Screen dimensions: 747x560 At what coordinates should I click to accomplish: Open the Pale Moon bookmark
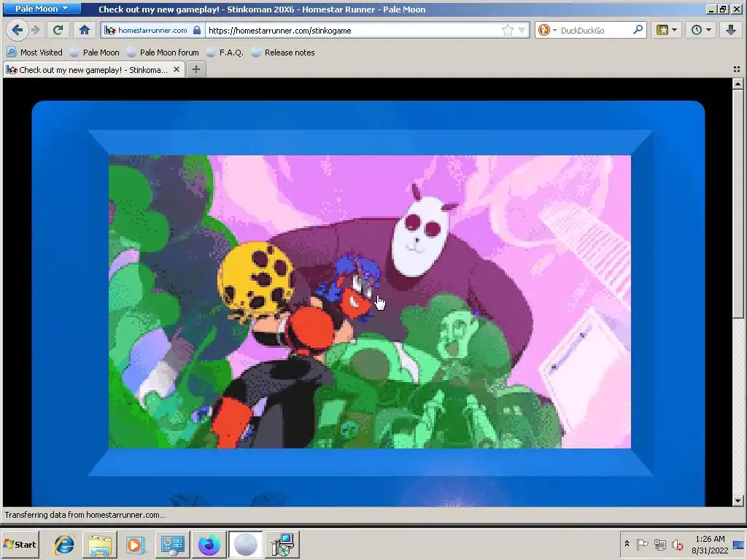(x=94, y=52)
